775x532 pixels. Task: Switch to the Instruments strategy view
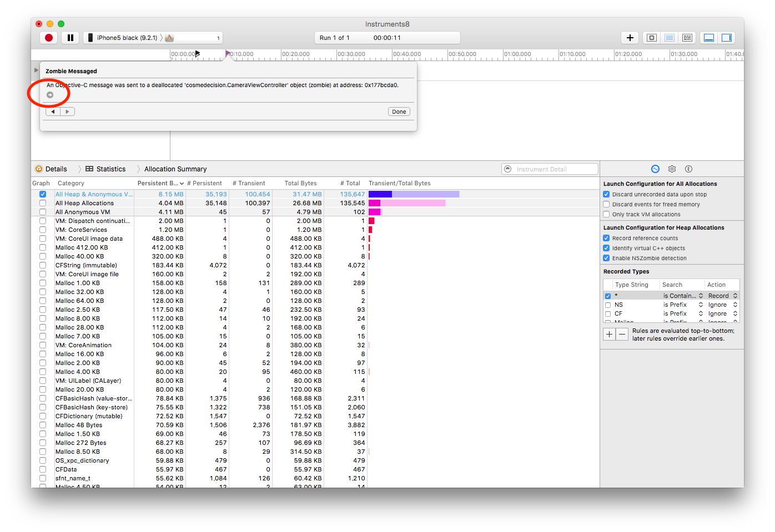[670, 38]
